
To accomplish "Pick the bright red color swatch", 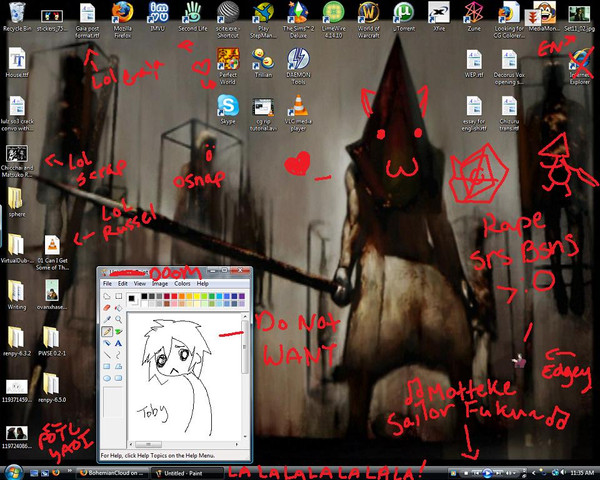I will click(x=174, y=296).
